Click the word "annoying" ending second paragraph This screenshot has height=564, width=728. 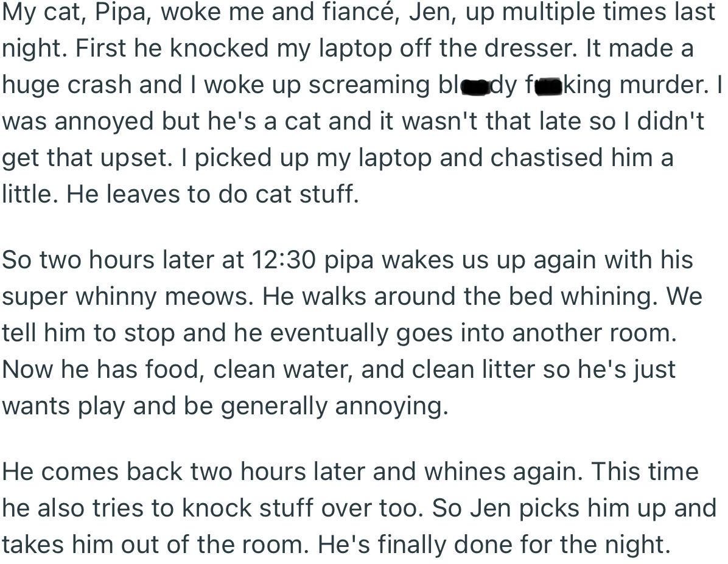click(x=391, y=407)
